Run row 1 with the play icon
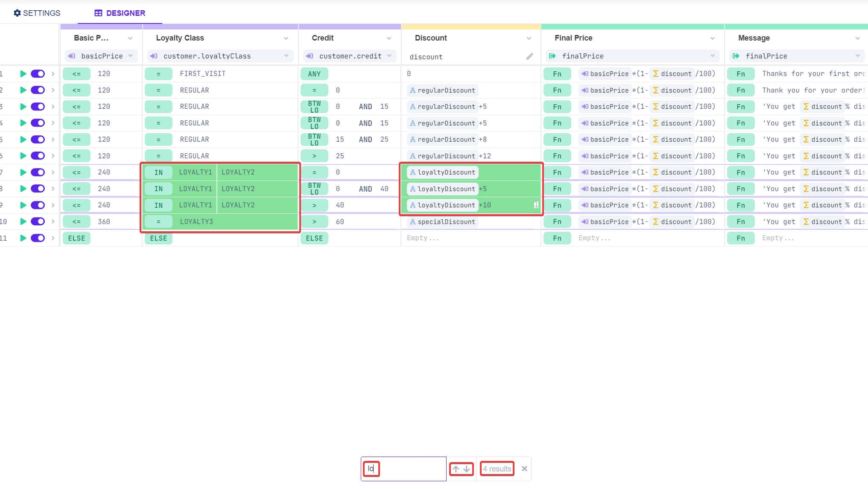The height and width of the screenshot is (489, 868). point(23,74)
